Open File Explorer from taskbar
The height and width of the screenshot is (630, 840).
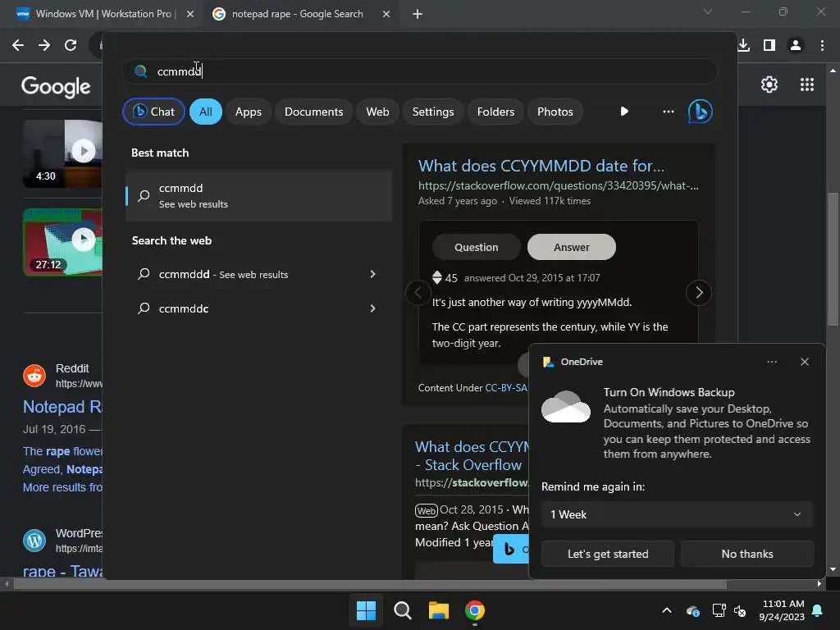(438, 610)
